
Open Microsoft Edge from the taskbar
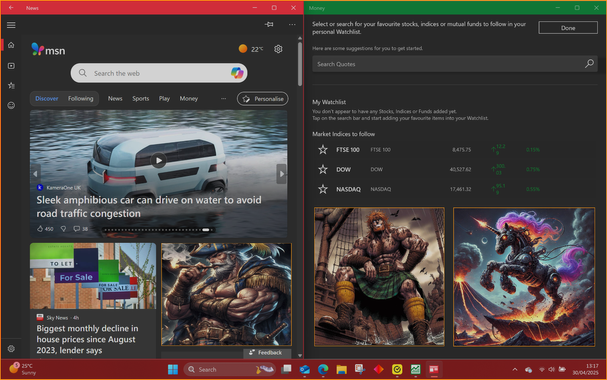(323, 370)
